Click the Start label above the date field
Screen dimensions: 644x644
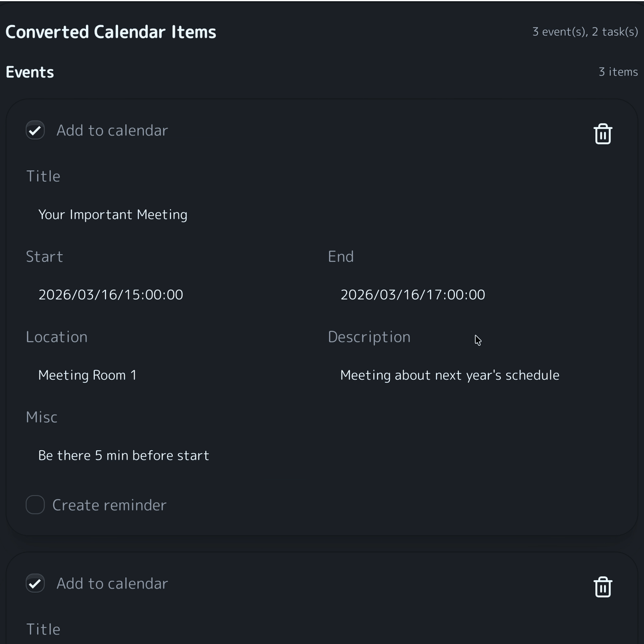44,256
